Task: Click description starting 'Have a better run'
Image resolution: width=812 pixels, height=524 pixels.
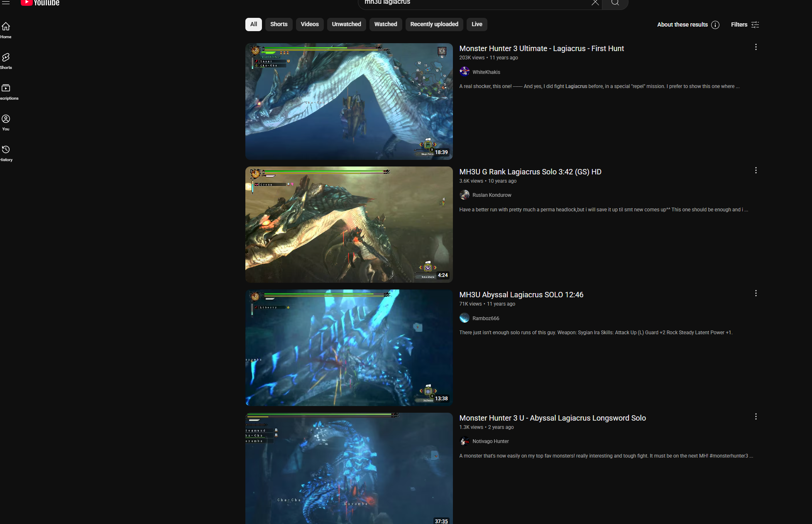Action: coord(604,210)
